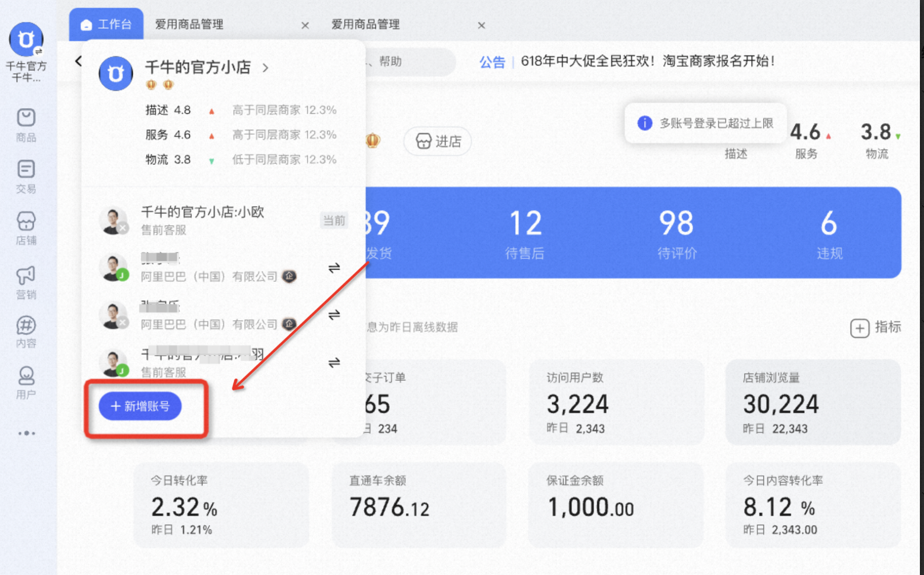Click the back arrow beside the account panel
The width and height of the screenshot is (924, 575).
(78, 61)
